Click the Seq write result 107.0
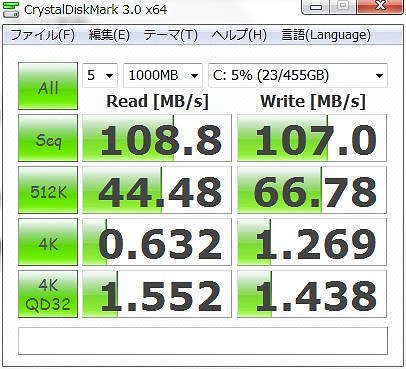The width and height of the screenshot is (406, 369). pos(312,138)
